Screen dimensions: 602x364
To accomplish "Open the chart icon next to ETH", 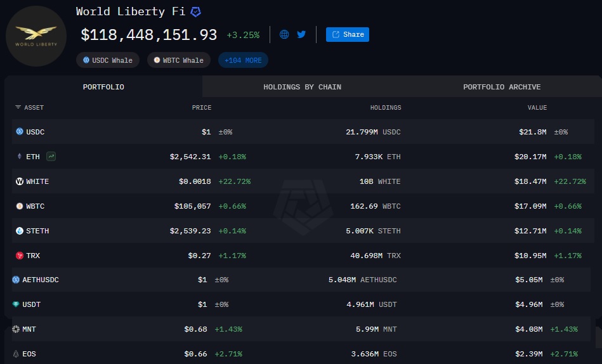I will [x=51, y=156].
